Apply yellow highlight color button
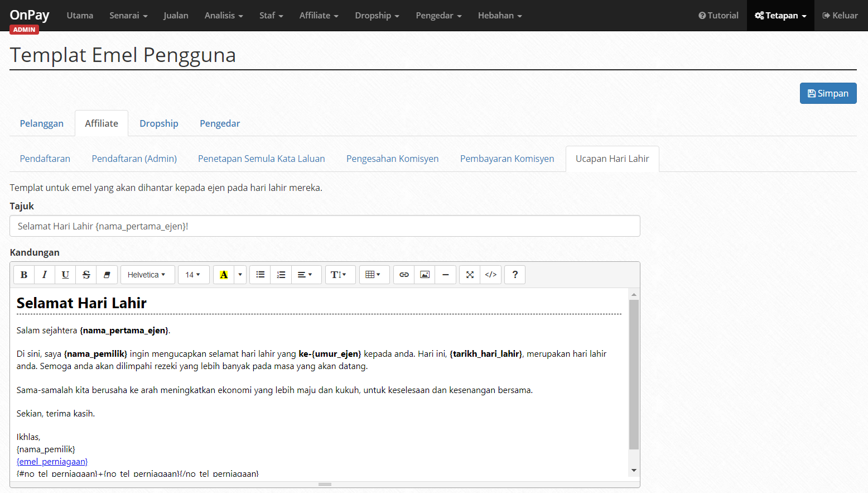Screen dimensions: 868x493 pyautogui.click(x=224, y=275)
